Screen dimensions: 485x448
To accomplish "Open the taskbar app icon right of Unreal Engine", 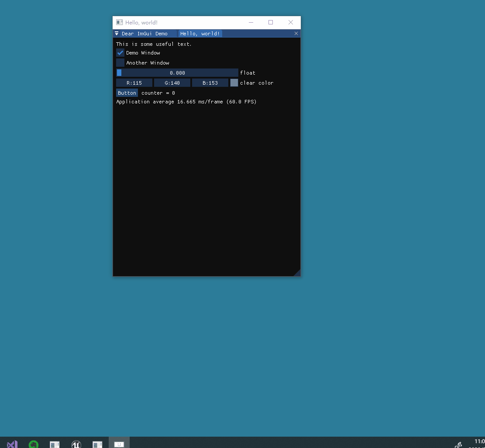I will 97,445.
